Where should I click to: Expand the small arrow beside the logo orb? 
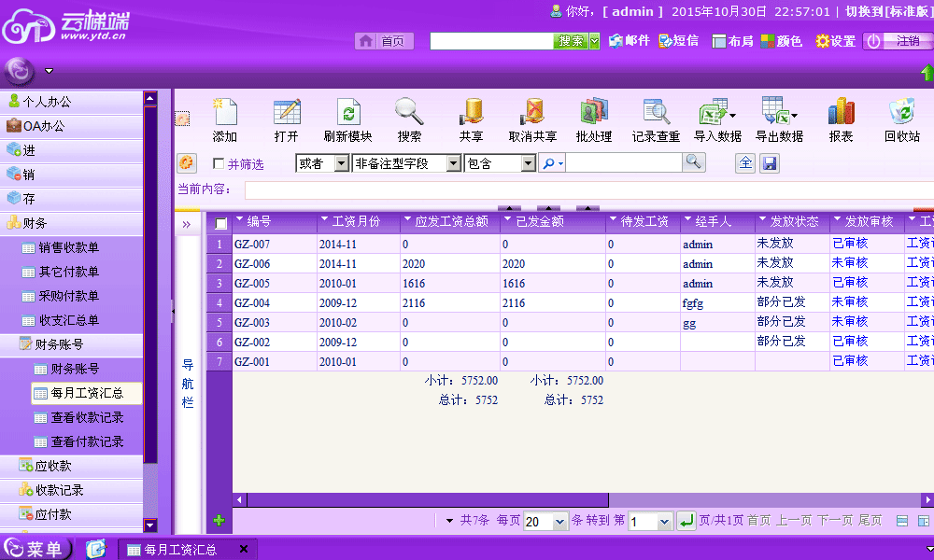(50, 71)
